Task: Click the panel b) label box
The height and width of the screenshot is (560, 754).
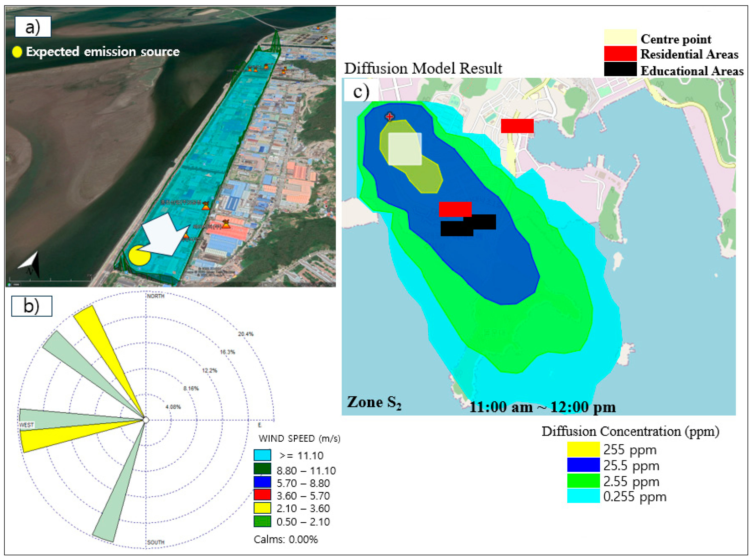Action: click(32, 306)
